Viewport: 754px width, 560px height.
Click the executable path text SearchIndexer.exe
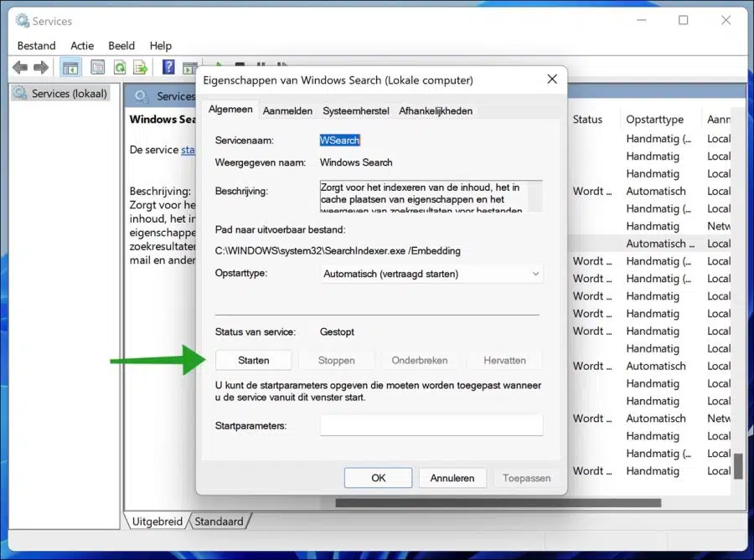pyautogui.click(x=338, y=251)
